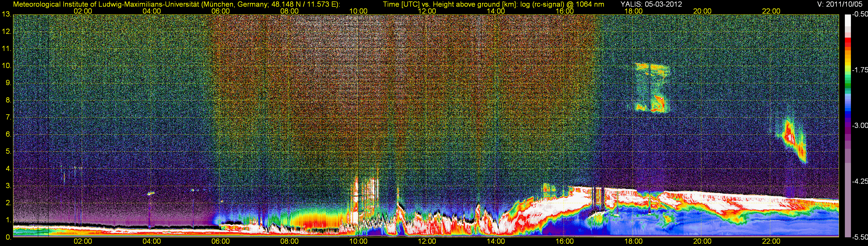Click the 13 km height axis label
This screenshot has height=246, width=868.
6,14
